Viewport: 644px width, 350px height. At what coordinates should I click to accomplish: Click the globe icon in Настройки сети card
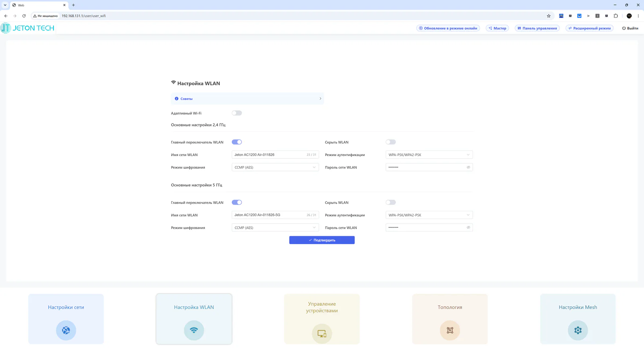point(66,330)
